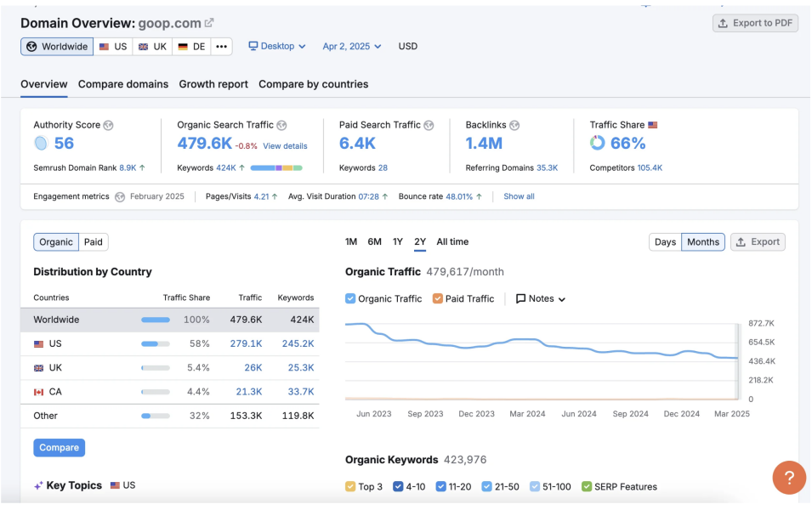Open Referring Domains 35.3K link
The width and height of the screenshot is (812, 510).
[548, 167]
